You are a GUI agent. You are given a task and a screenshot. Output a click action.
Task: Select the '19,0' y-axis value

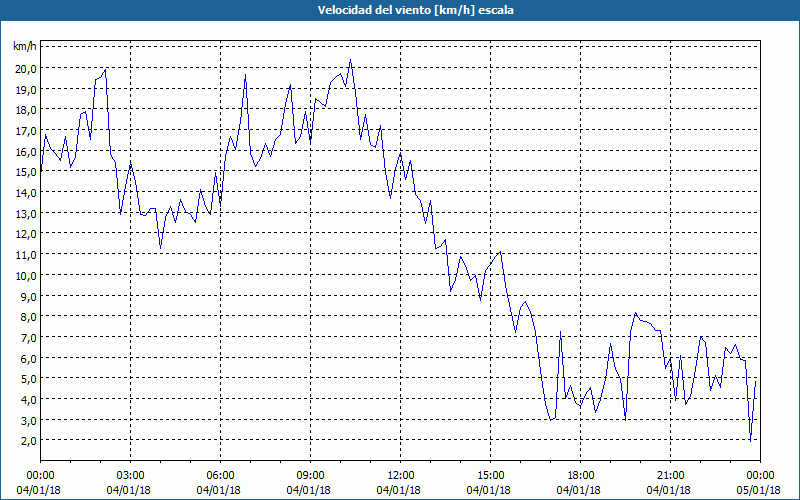[26, 89]
